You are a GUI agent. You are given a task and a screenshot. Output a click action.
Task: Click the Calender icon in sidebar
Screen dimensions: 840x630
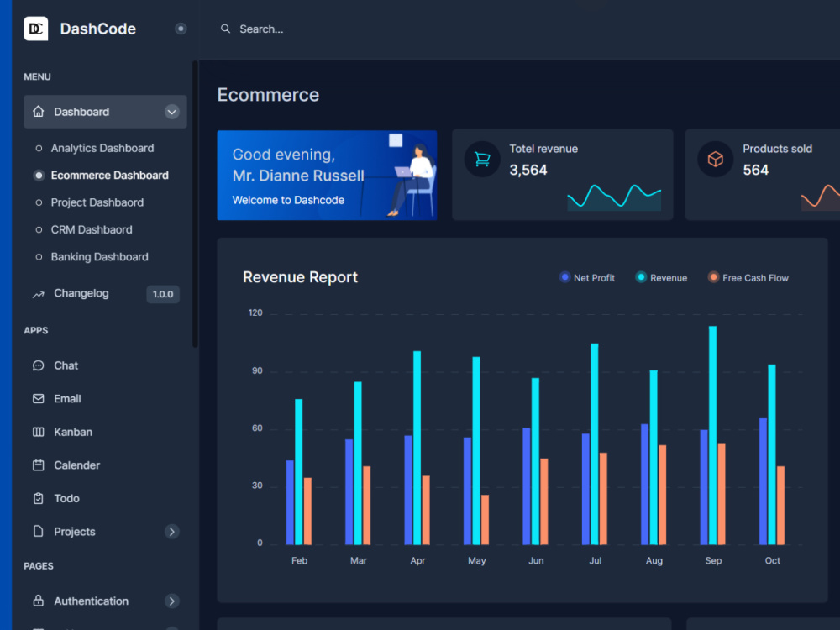38,465
